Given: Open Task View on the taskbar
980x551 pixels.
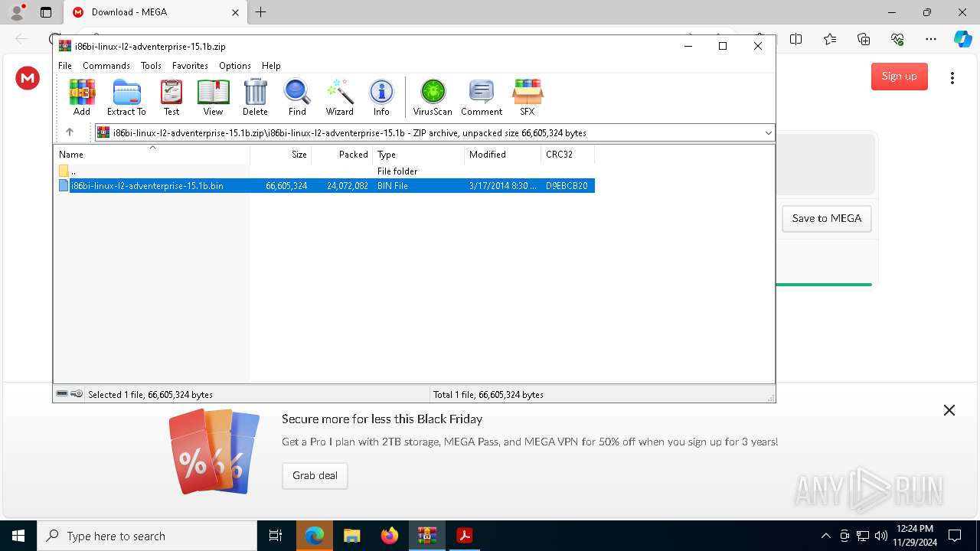Looking at the screenshot, I should [276, 536].
